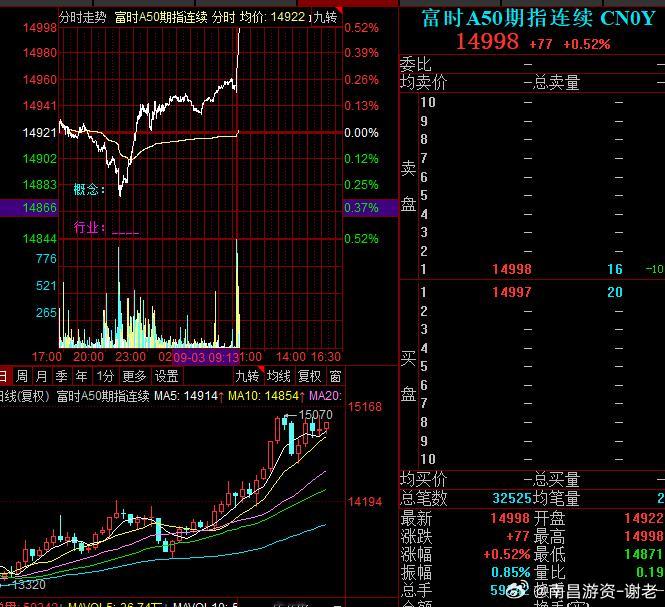Click the 振幅 value 0.85%
This screenshot has width=665, height=607.
click(511, 572)
